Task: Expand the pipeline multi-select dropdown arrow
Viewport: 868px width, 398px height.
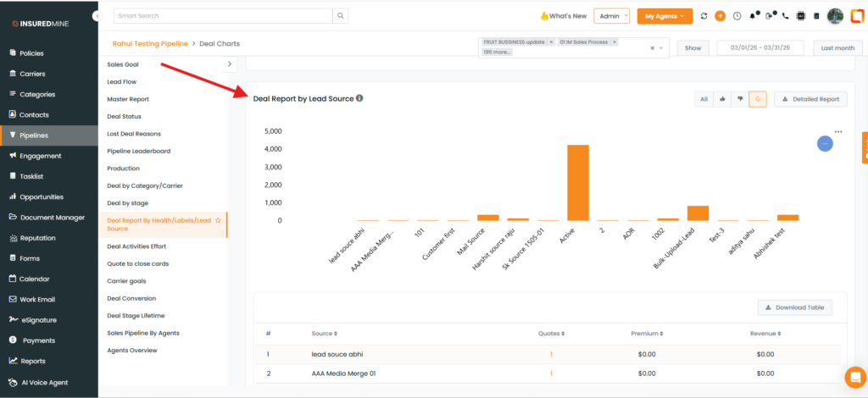Action: (x=661, y=48)
